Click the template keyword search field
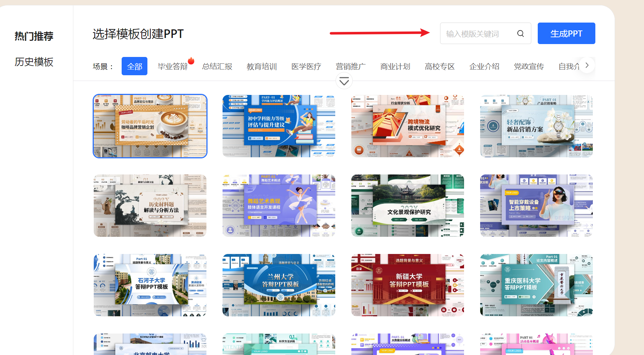 pos(486,34)
